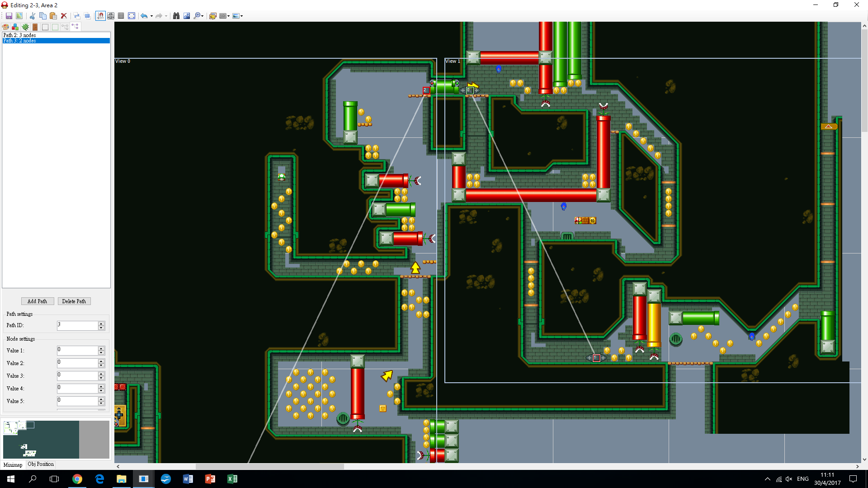Screen dimensions: 868x488
Task: Increase Path ID with the up arrow
Action: point(101,323)
